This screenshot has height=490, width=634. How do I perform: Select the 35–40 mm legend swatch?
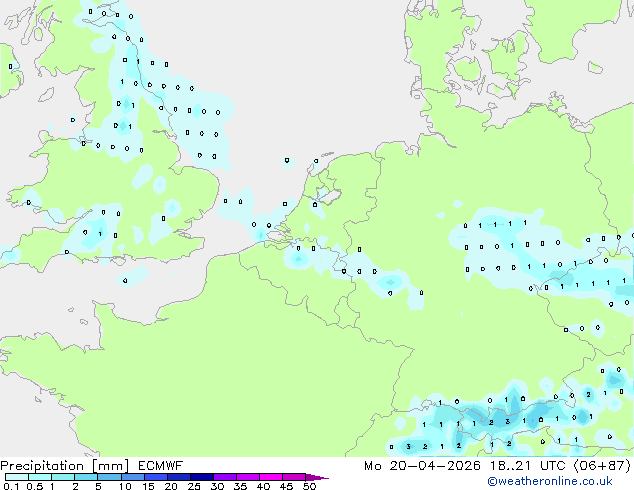point(247,477)
